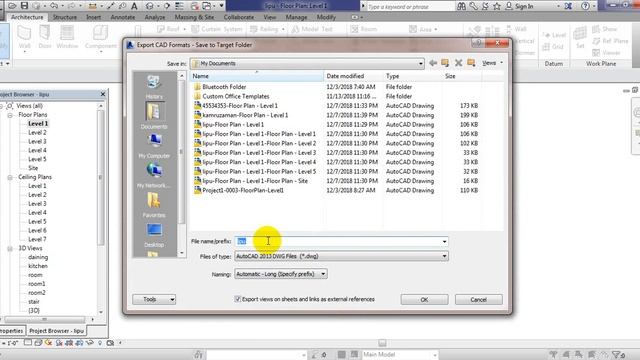
Task: Collapse Ceiling Plans tree node
Action: pyautogui.click(x=10, y=177)
